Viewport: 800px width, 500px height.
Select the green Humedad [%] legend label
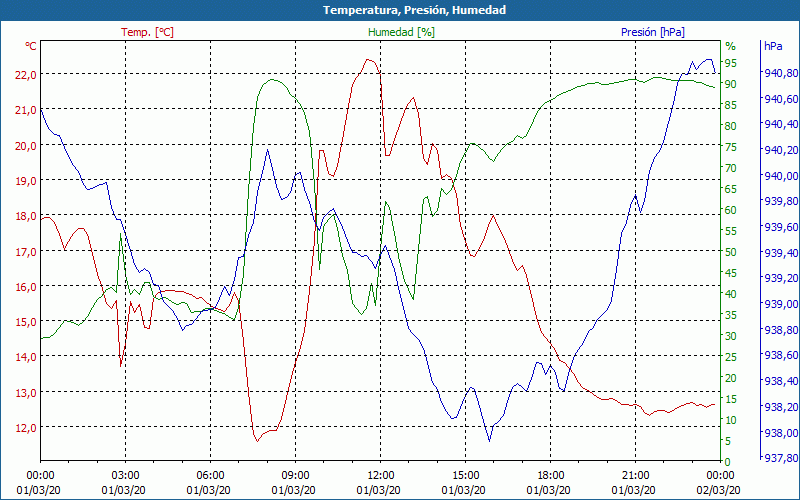402,32
